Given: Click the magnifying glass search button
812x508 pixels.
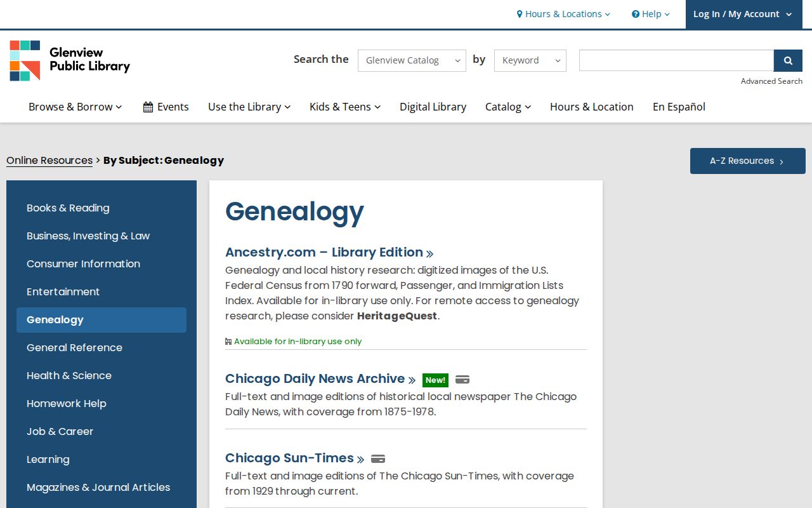Looking at the screenshot, I should pyautogui.click(x=788, y=60).
